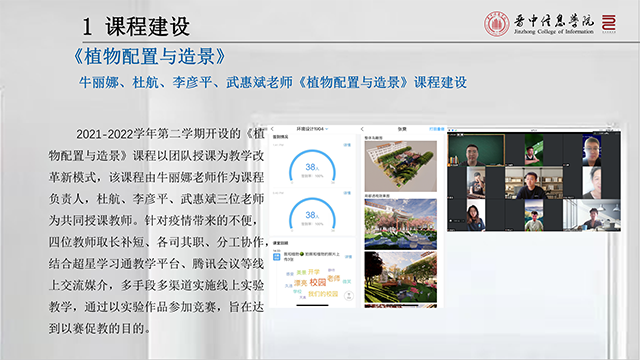This screenshot has height=360, width=640.
Task: Open the 环境设计1904 class dropdown
Action: pyautogui.click(x=312, y=129)
